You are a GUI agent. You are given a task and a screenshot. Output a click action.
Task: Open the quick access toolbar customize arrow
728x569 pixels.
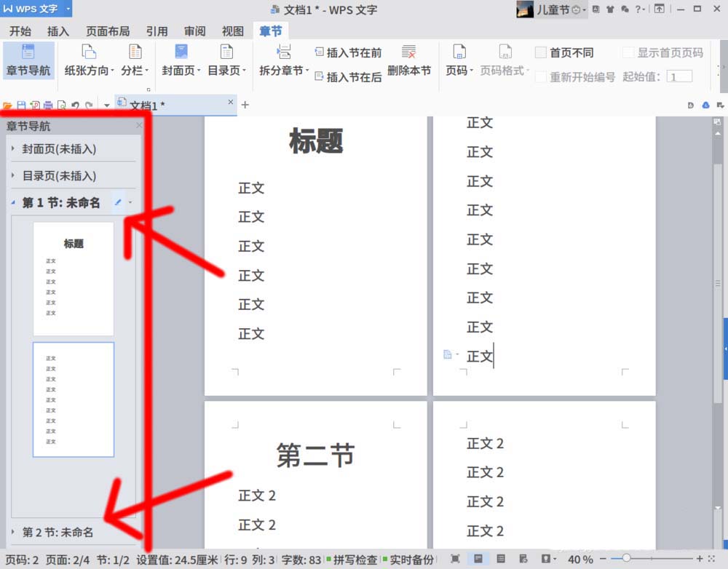point(107,106)
